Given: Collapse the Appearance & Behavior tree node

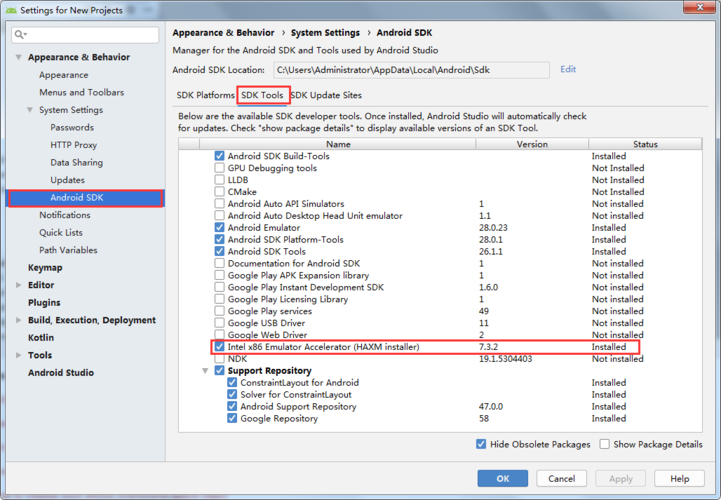Looking at the screenshot, I should pyautogui.click(x=18, y=57).
